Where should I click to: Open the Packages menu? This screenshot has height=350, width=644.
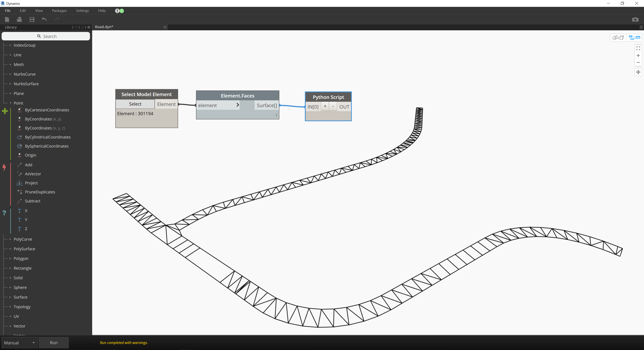point(59,10)
